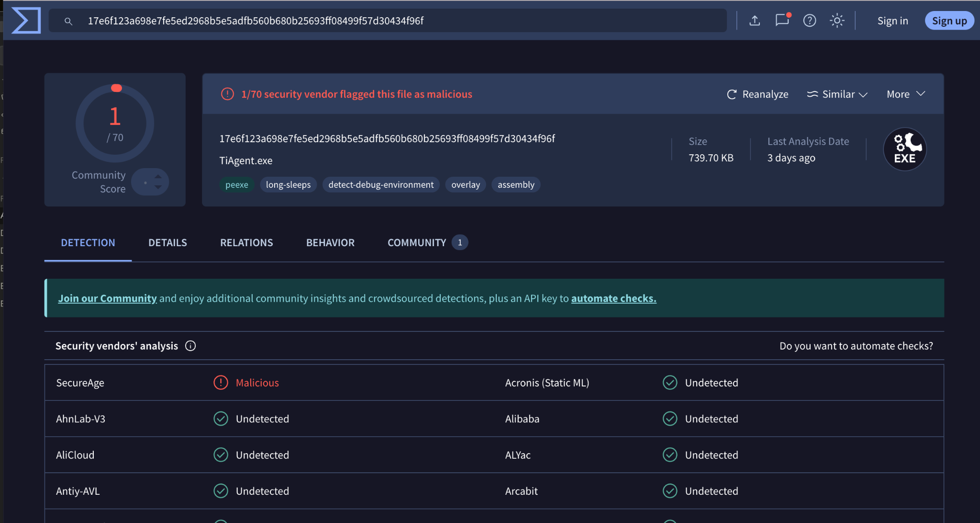Click the long-sleeps tag
The height and width of the screenshot is (523, 980).
[288, 184]
